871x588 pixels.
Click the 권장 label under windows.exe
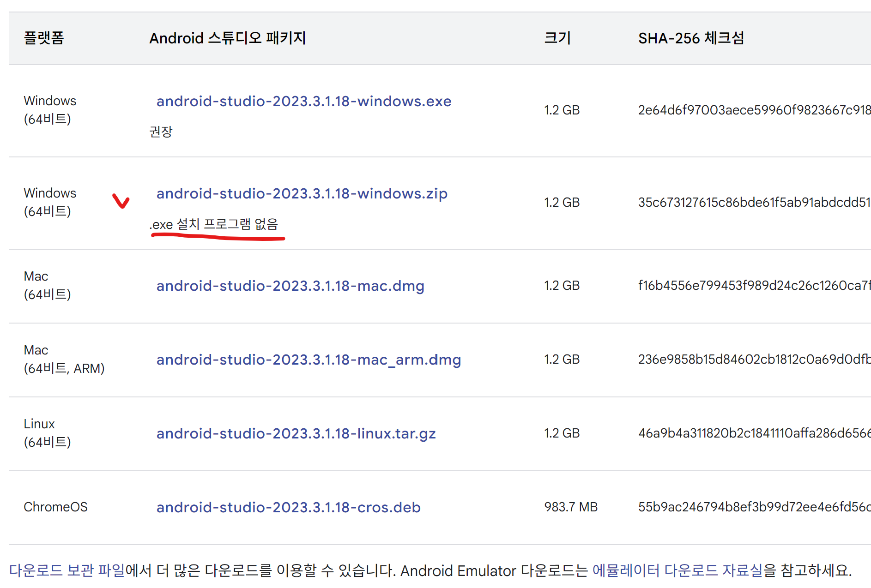click(x=161, y=132)
